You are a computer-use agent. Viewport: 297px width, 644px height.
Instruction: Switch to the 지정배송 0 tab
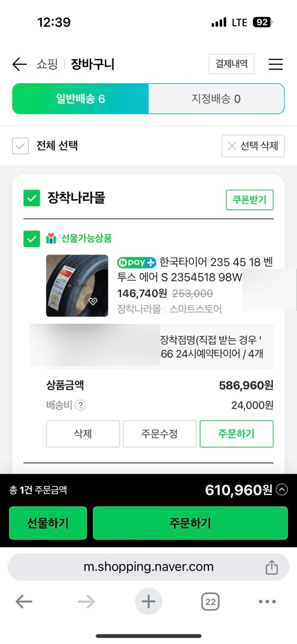point(216,99)
